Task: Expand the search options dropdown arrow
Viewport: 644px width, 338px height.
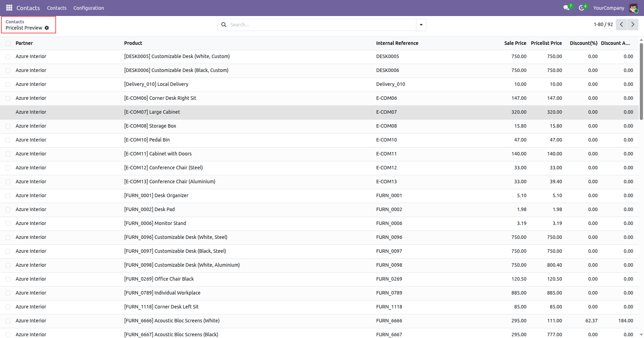Action: click(421, 25)
